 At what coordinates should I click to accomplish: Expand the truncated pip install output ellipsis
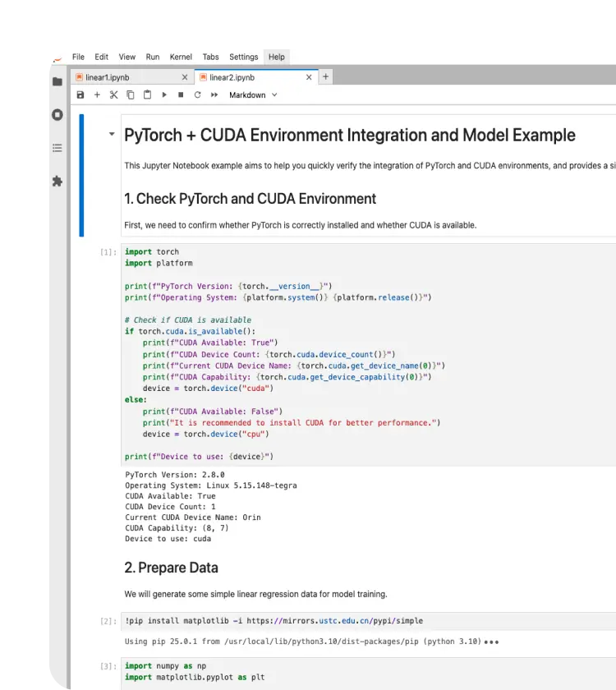click(491, 642)
